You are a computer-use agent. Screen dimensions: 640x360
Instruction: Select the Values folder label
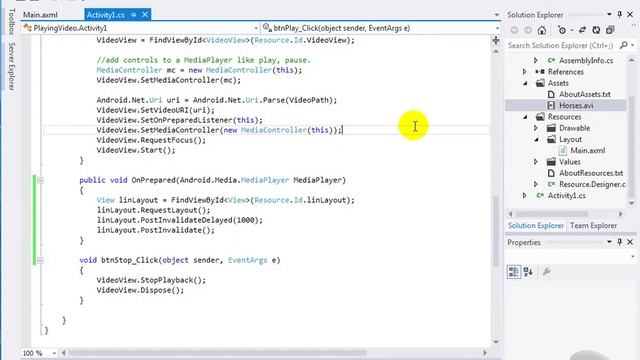coord(569,162)
